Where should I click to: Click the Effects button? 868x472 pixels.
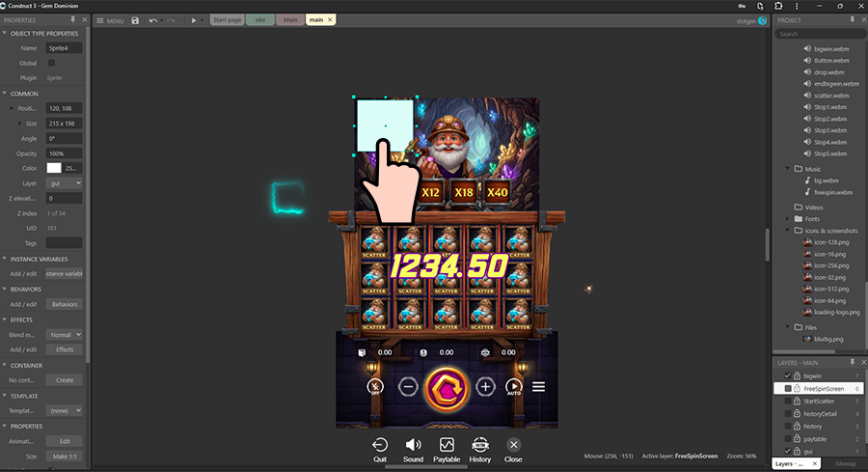[x=64, y=349]
